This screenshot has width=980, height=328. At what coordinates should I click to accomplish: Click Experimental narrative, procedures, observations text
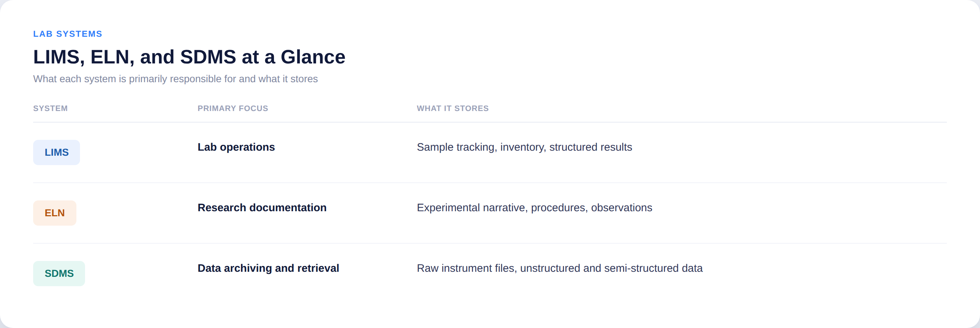(535, 207)
